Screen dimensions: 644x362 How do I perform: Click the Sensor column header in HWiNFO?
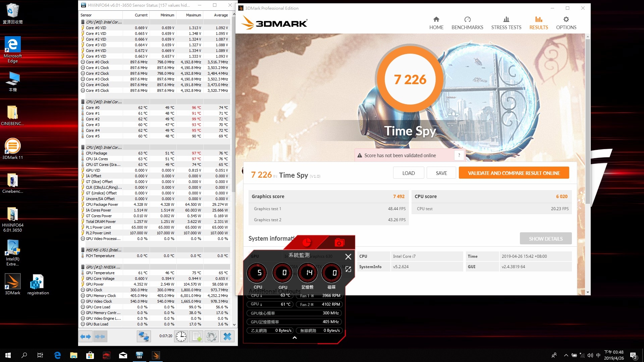click(101, 15)
